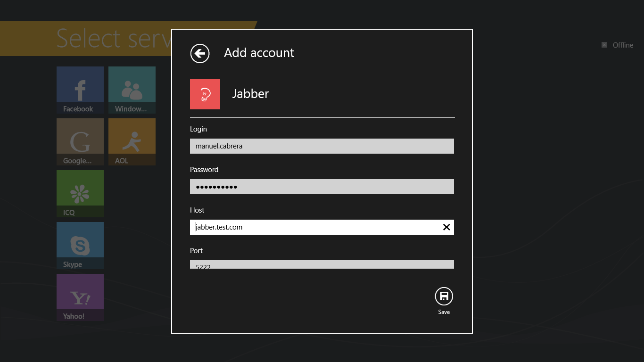
Task: Focus the Password input field
Action: coord(322,187)
